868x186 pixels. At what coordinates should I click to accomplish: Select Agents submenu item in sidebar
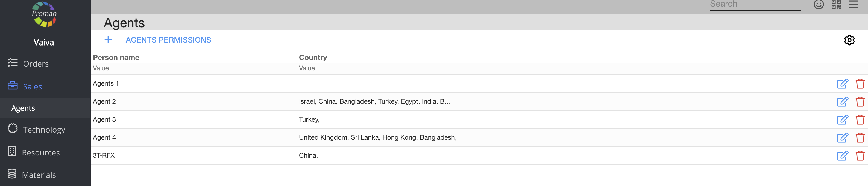point(23,108)
